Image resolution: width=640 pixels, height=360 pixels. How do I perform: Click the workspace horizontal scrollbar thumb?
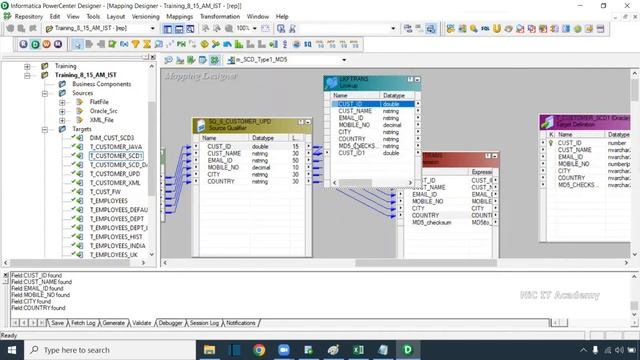426,263
